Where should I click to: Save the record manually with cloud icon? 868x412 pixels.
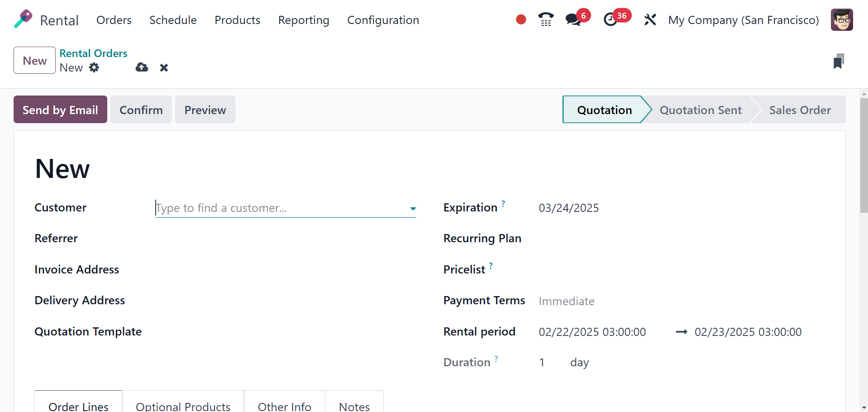(142, 67)
